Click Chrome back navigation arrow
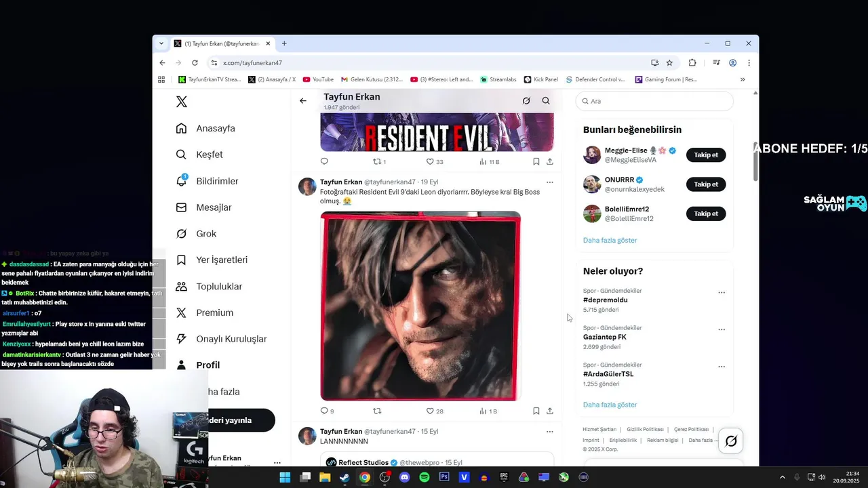 162,63
